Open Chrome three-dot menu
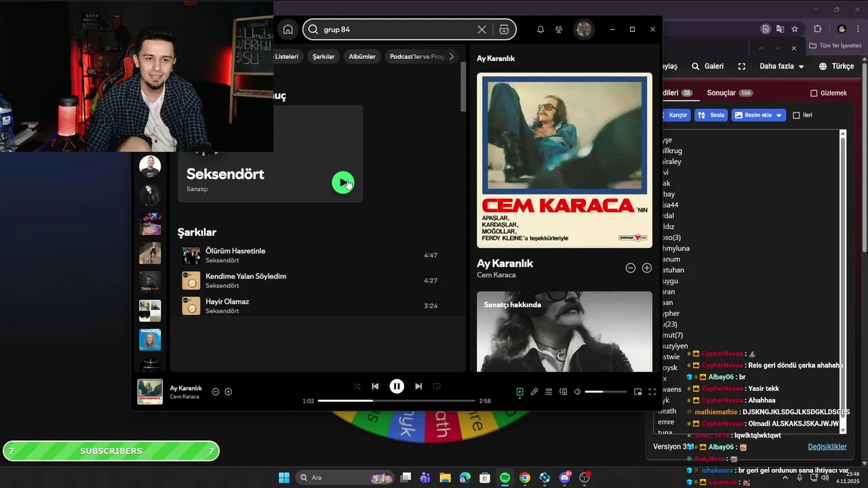868x488 pixels. click(x=859, y=29)
